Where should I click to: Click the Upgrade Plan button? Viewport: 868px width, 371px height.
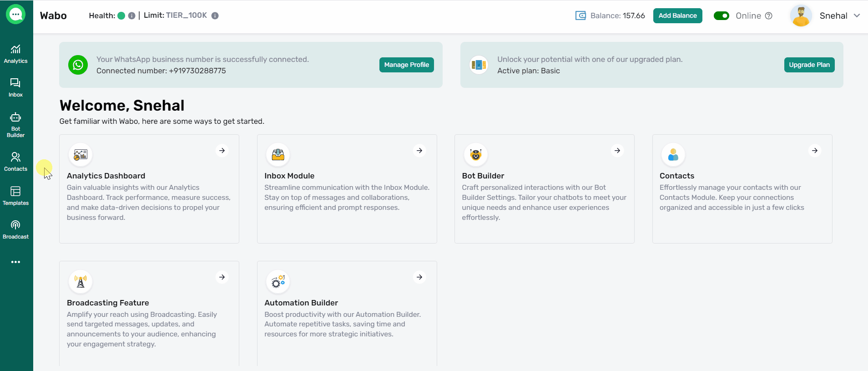(x=809, y=65)
